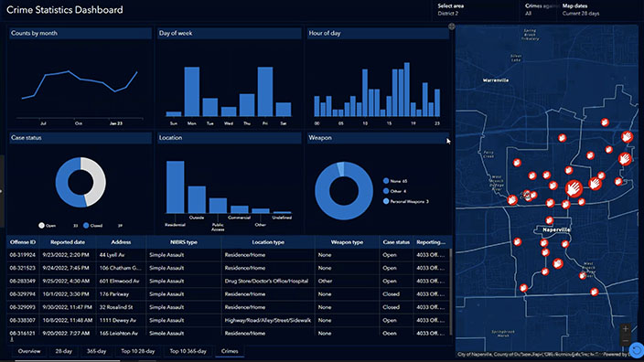Switch to the Overview tab

point(29,351)
